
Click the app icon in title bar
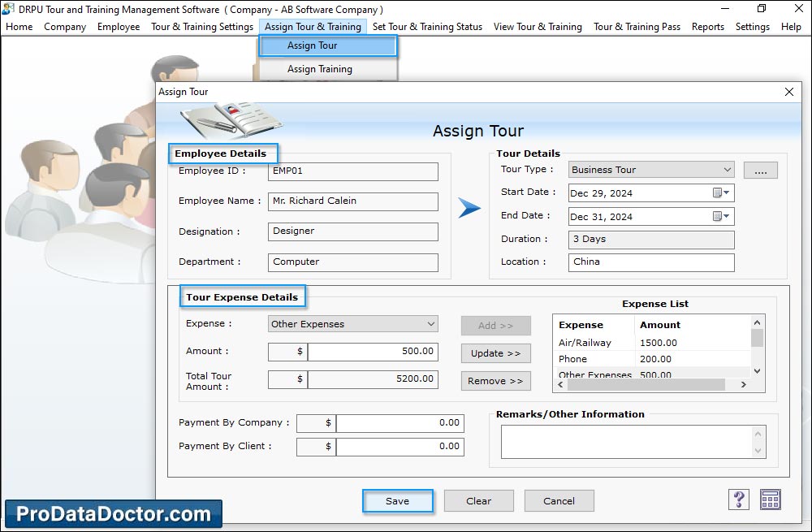coord(9,9)
